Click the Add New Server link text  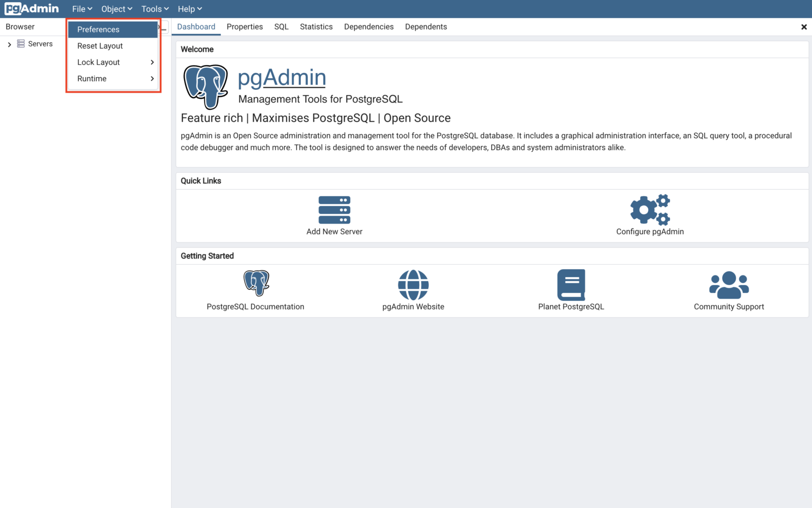pyautogui.click(x=334, y=232)
